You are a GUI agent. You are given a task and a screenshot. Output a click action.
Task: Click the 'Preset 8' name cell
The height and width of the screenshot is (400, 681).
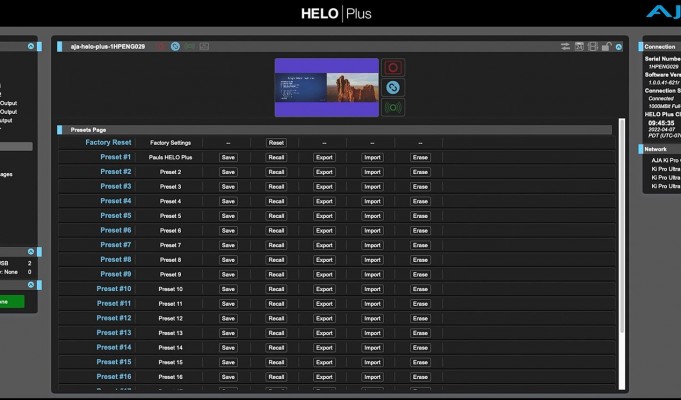point(170,260)
